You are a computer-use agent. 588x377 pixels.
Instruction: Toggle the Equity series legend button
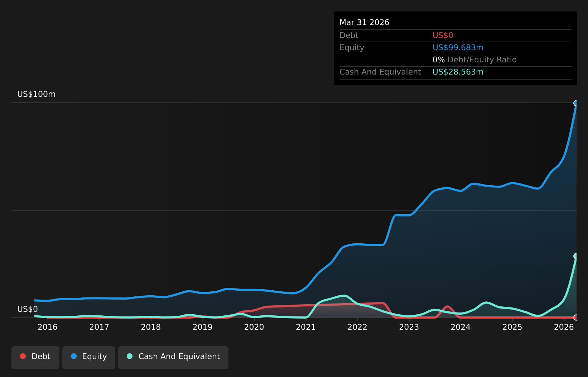89,357
